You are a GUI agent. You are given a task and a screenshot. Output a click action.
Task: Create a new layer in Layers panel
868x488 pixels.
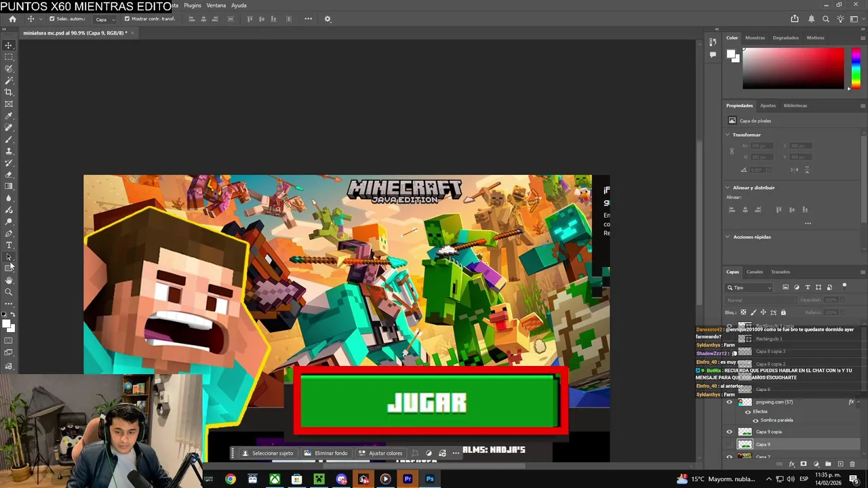(x=840, y=464)
